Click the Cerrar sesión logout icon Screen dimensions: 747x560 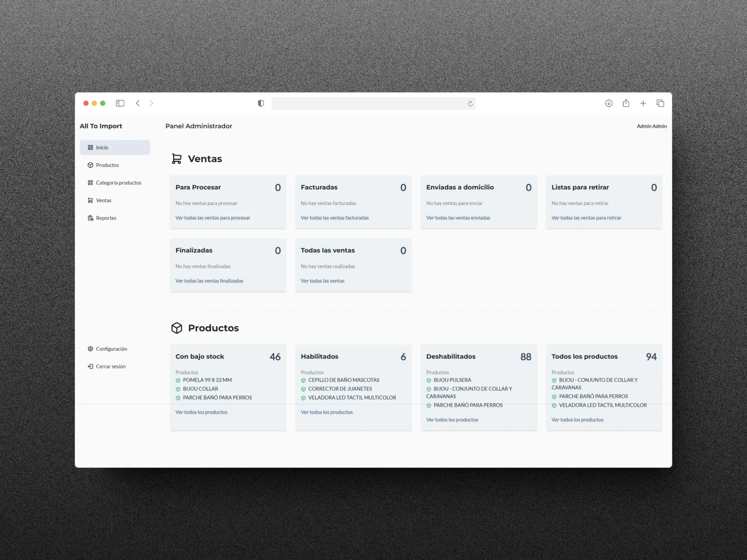[90, 366]
